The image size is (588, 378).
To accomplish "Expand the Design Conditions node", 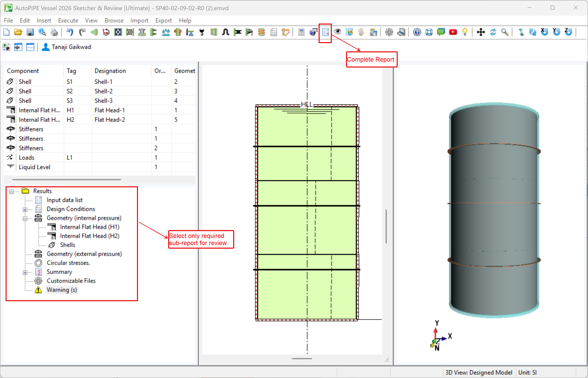I will click(x=25, y=210).
